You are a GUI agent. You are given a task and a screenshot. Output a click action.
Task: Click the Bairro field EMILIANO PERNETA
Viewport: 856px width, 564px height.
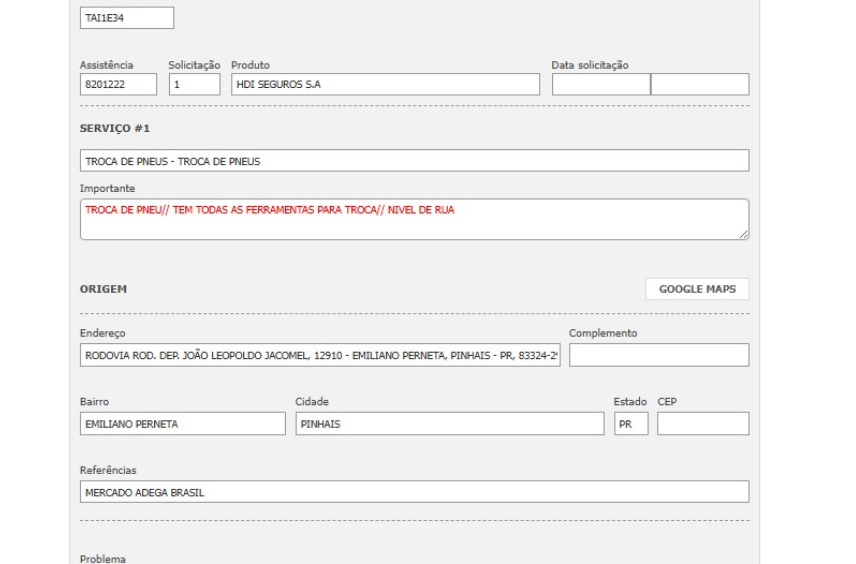(x=182, y=424)
